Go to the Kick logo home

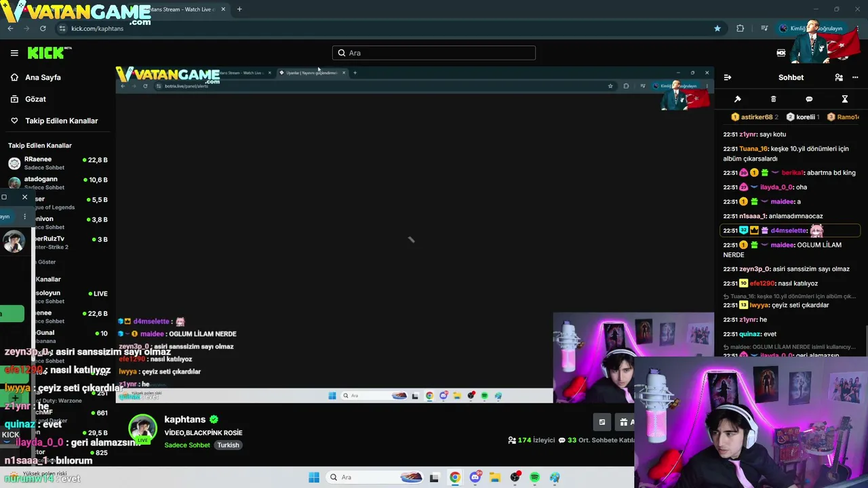49,53
